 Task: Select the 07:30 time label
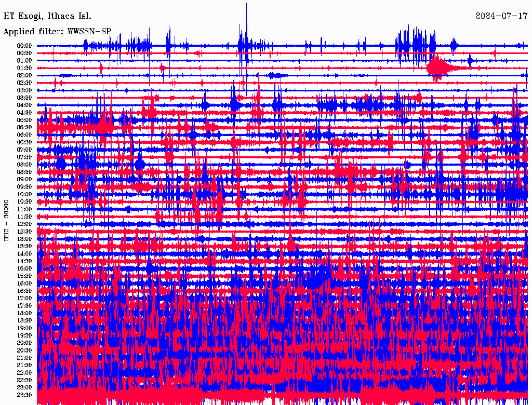click(x=24, y=157)
